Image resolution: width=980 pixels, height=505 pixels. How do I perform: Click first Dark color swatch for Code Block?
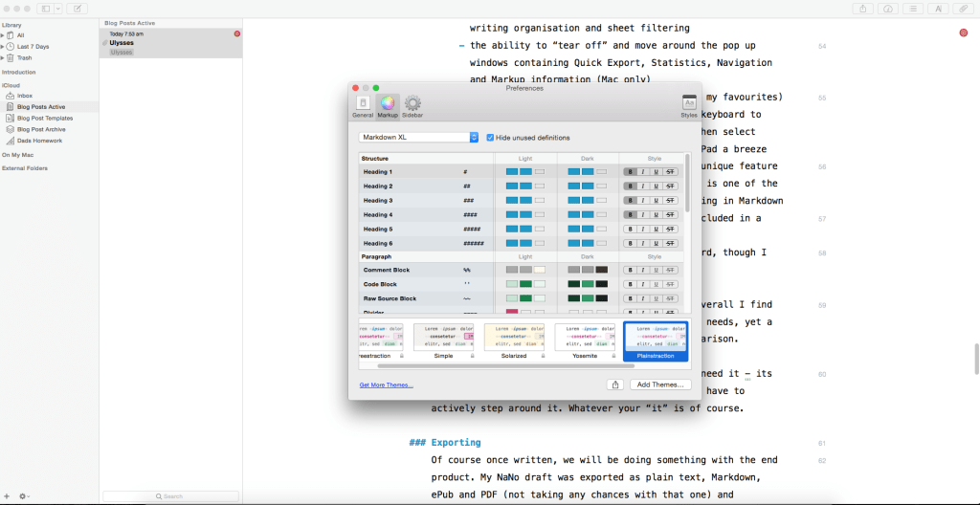[x=574, y=284]
